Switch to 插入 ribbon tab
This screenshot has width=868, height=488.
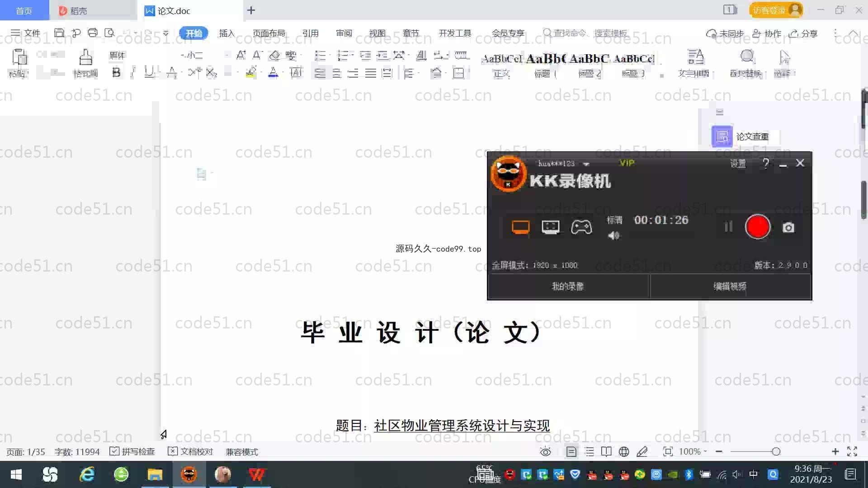click(x=227, y=33)
